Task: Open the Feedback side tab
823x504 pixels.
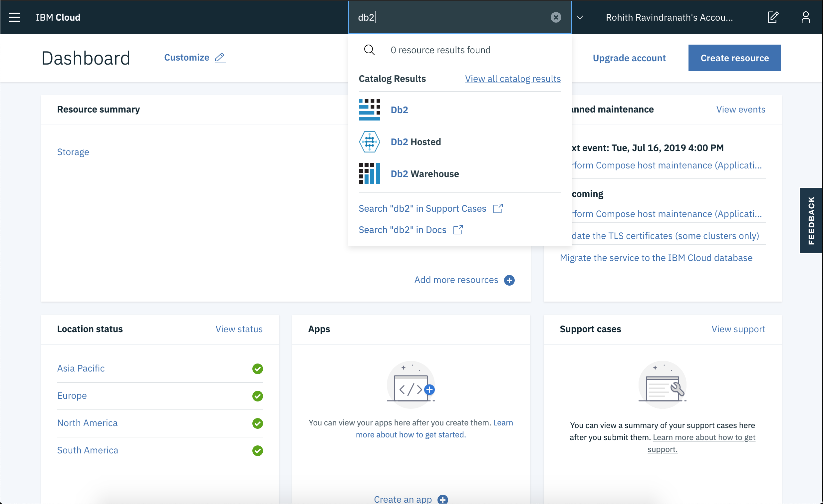Action: coord(811,220)
